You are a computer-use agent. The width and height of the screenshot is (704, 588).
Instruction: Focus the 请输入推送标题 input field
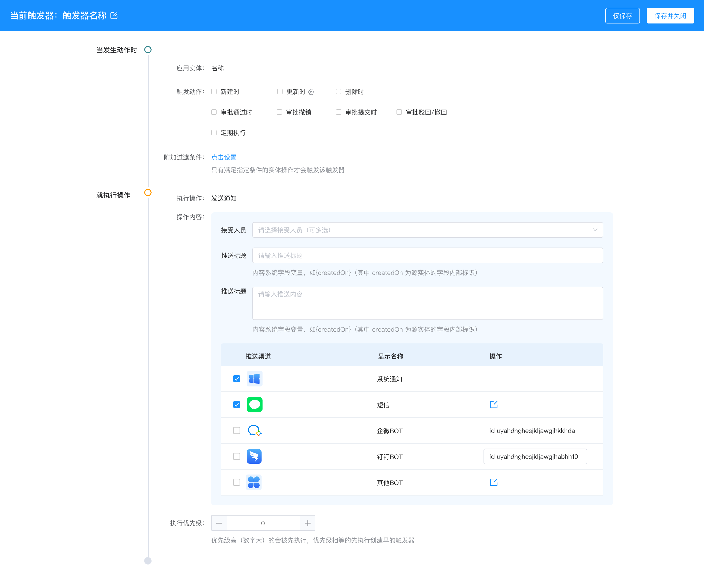tap(428, 256)
